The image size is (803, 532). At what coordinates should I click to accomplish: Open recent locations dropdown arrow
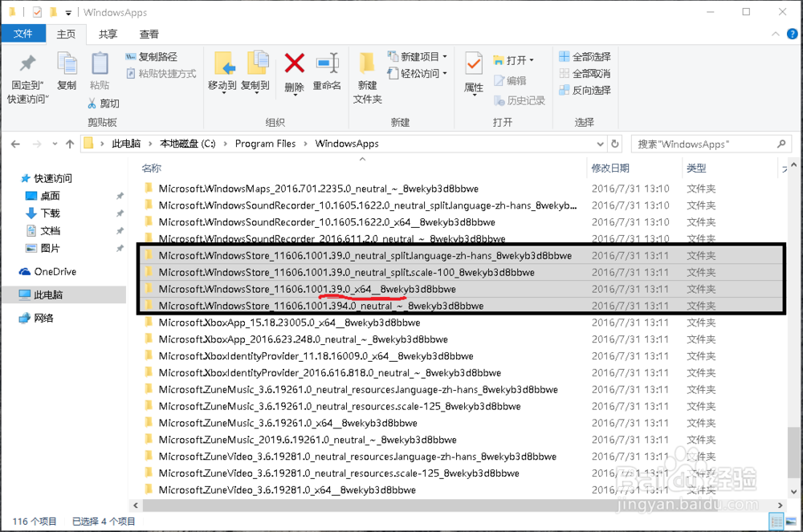(55, 144)
